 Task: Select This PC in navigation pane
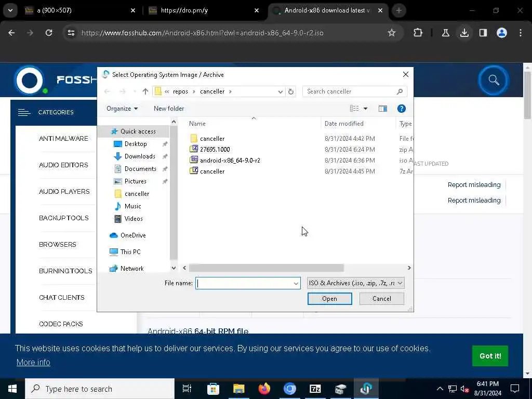click(x=130, y=252)
